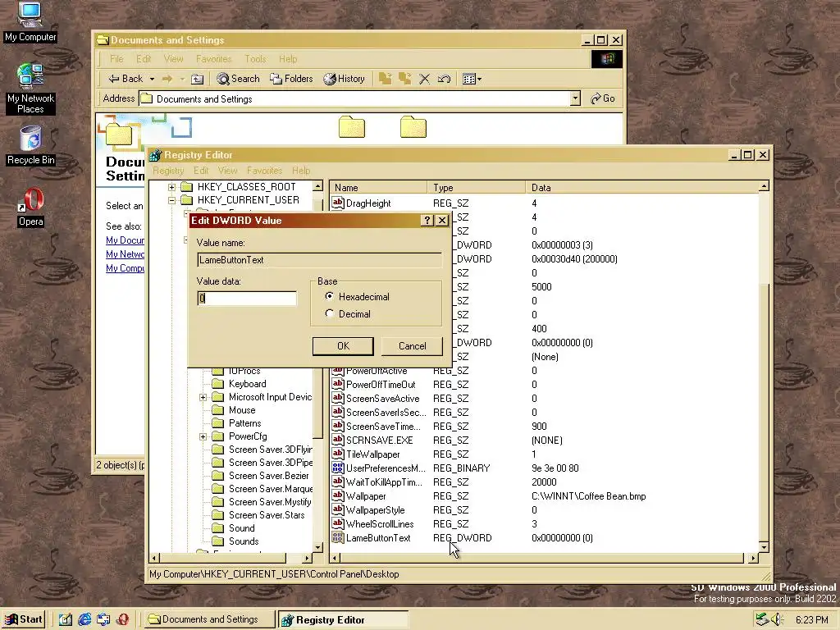Viewport: 840px width, 630px height.
Task: Launch Internet Explorer from Quick Launch
Action: point(84,620)
